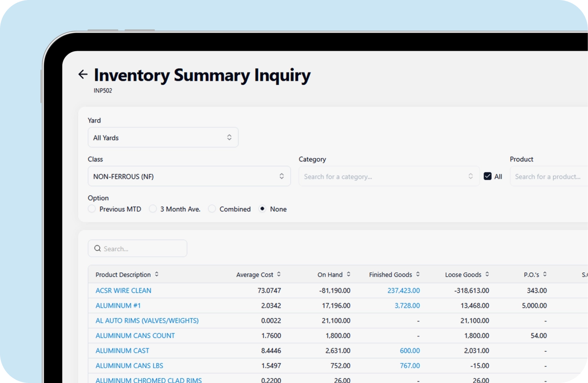This screenshot has width=588, height=383.
Task: Click loose goods cell 13,468.00
Action: 475,306
